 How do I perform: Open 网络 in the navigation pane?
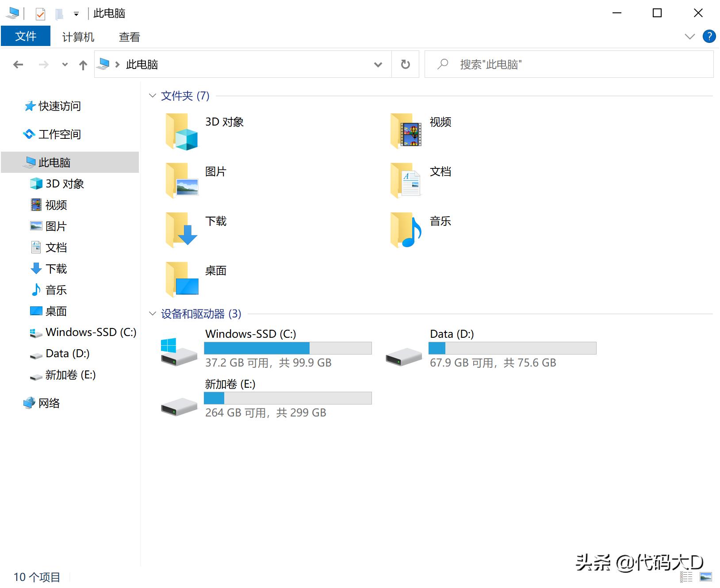click(49, 403)
